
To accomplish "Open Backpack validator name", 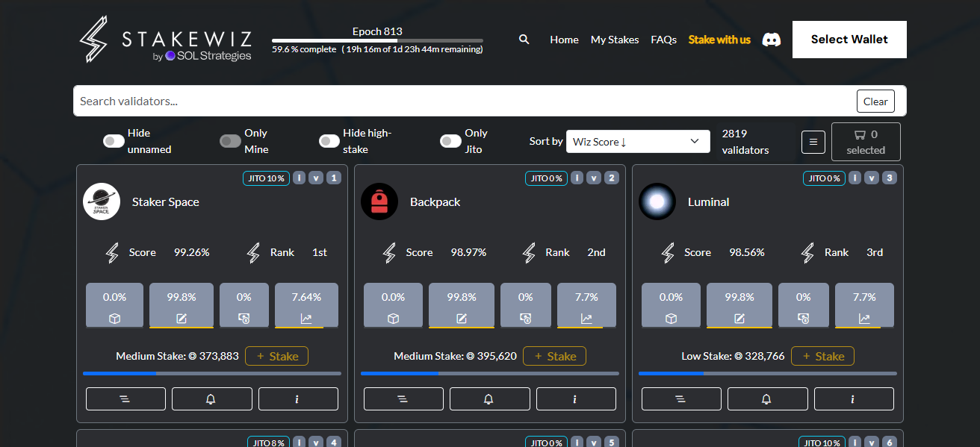I will tap(435, 201).
